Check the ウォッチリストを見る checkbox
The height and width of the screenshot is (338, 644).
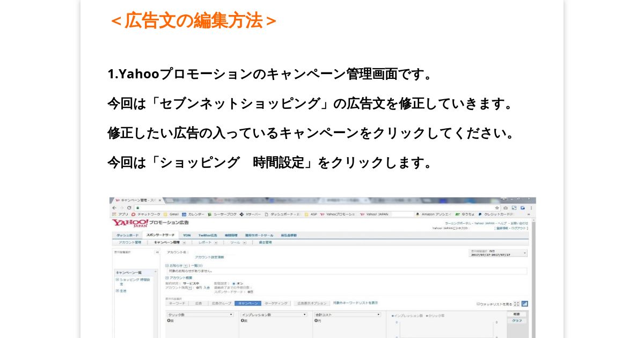pyautogui.click(x=479, y=304)
